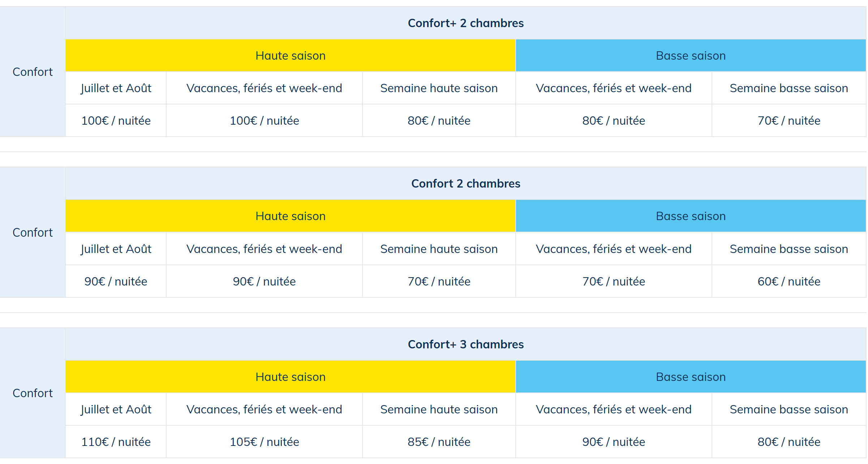This screenshot has width=868, height=464.
Task: Click Semaine basse saison in Confort+ 2 chambres table
Action: coord(788,88)
